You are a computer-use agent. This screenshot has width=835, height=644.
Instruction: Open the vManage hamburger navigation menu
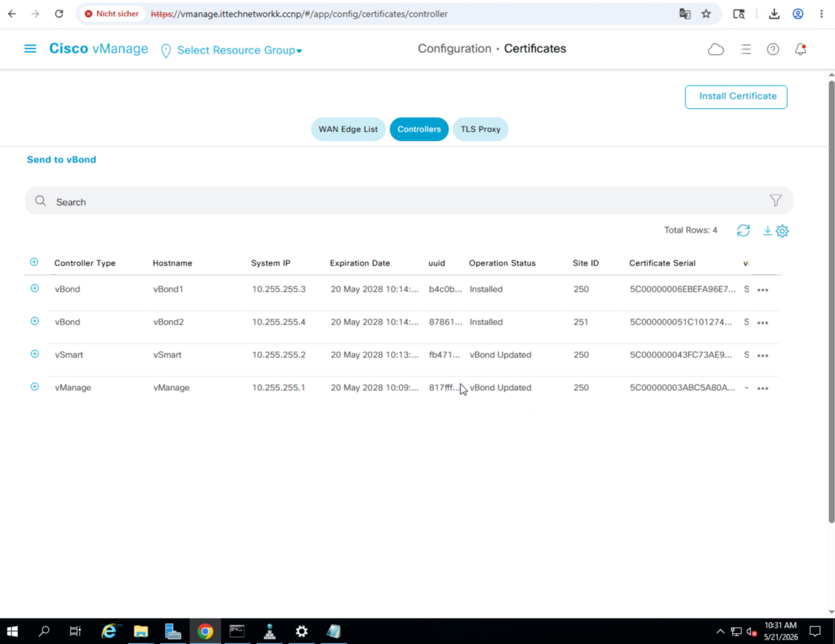pyautogui.click(x=30, y=49)
